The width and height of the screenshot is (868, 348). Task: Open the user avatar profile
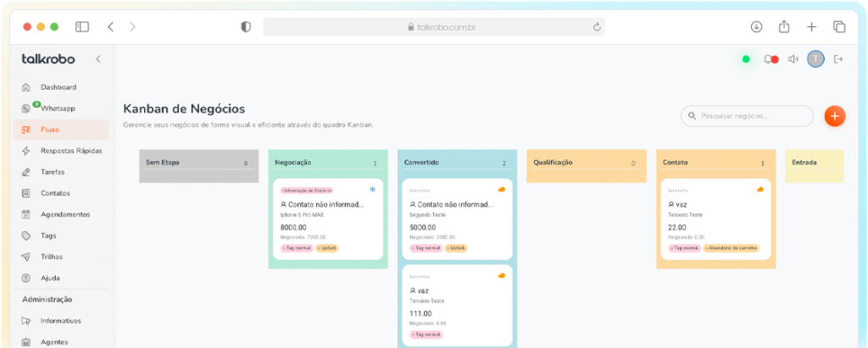815,59
